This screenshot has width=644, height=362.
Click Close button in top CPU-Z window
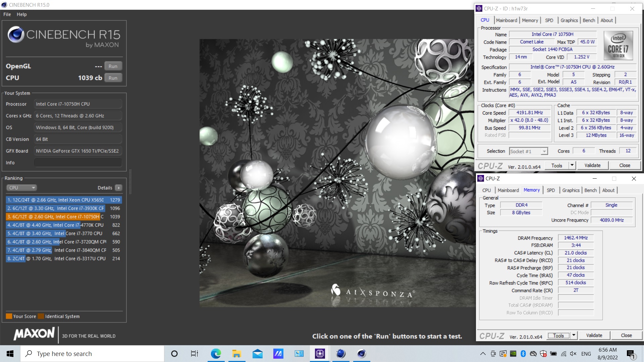(x=625, y=166)
